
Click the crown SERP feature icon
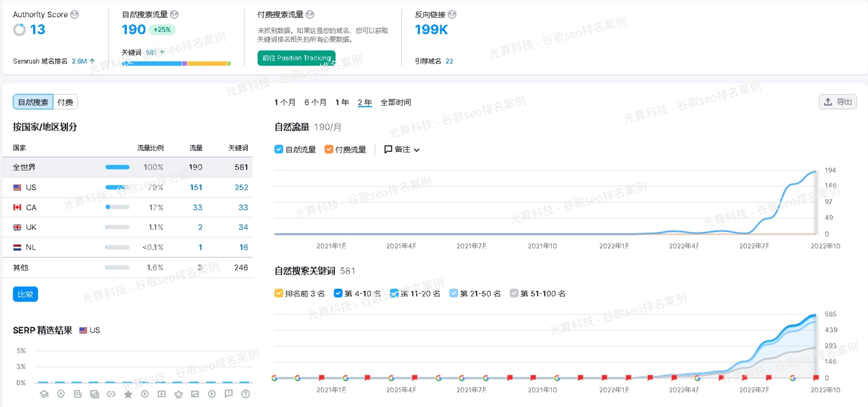[179, 394]
